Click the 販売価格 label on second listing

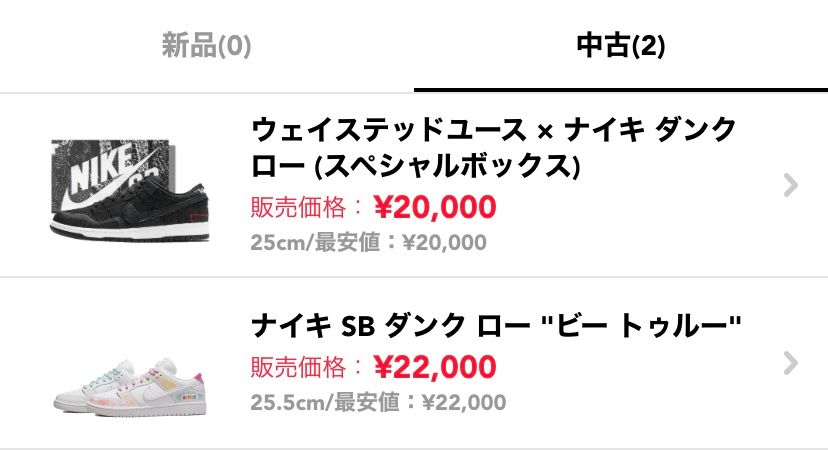click(x=298, y=367)
